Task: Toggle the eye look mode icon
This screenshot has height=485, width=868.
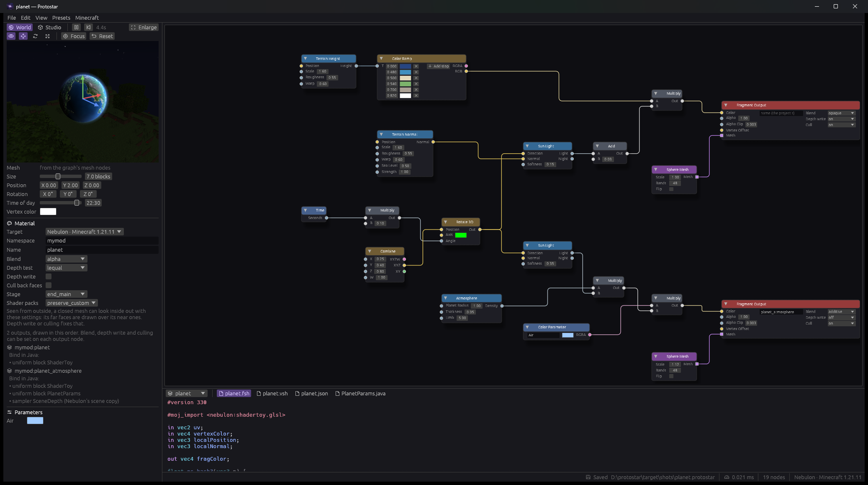Action: tap(11, 36)
